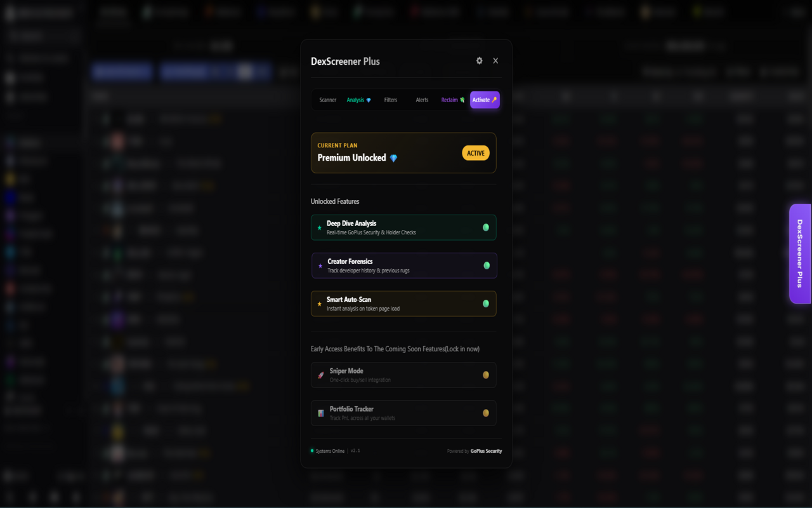This screenshot has width=812, height=508.
Task: Click the 'Premium Unlocked' plan title
Action: click(x=351, y=157)
